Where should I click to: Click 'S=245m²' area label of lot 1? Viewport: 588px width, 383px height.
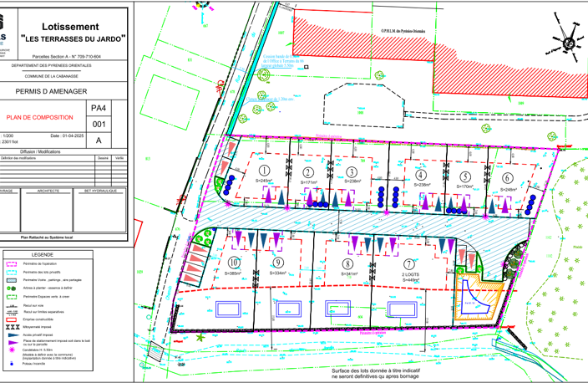(x=264, y=181)
